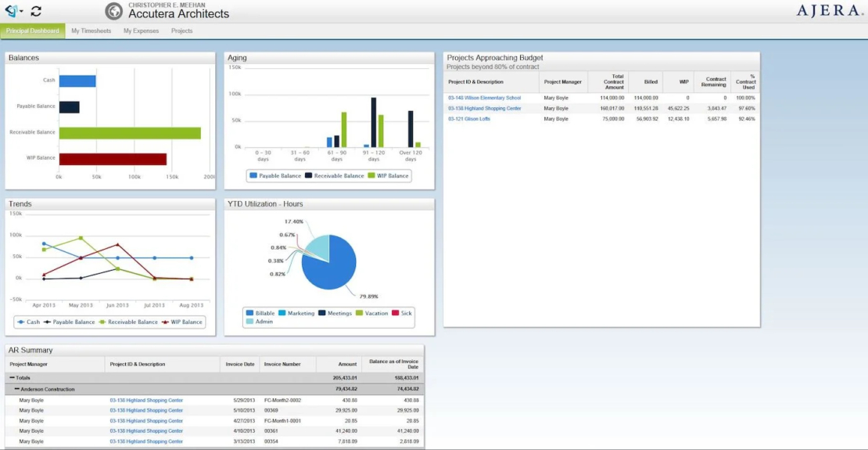This screenshot has width=868, height=450.
Task: Click the globe company icon
Action: [114, 11]
